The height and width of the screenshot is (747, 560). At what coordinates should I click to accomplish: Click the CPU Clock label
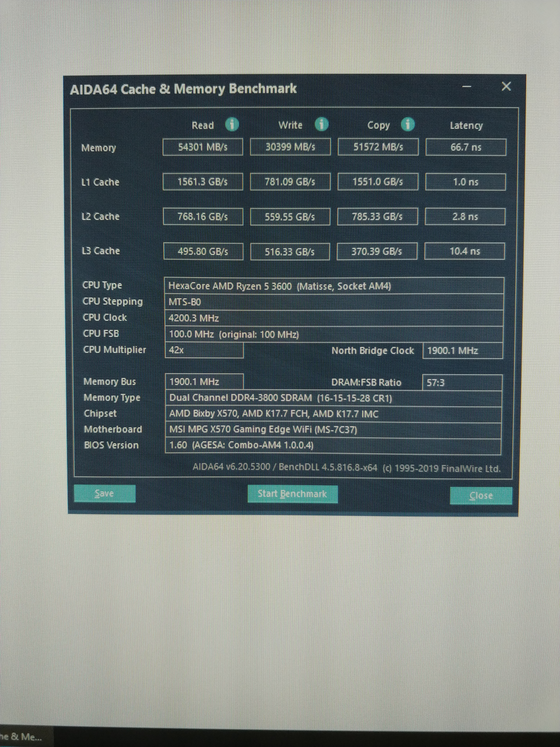(x=105, y=317)
